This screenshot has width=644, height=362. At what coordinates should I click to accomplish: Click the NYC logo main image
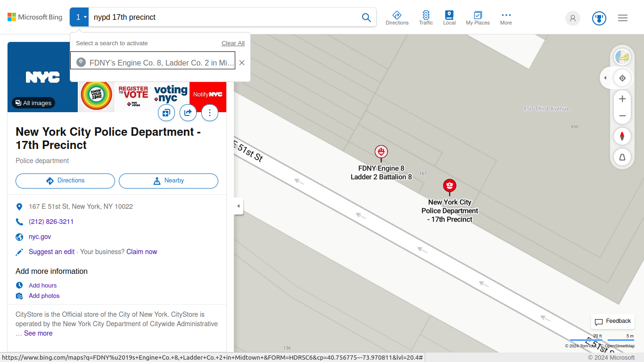pos(42,77)
